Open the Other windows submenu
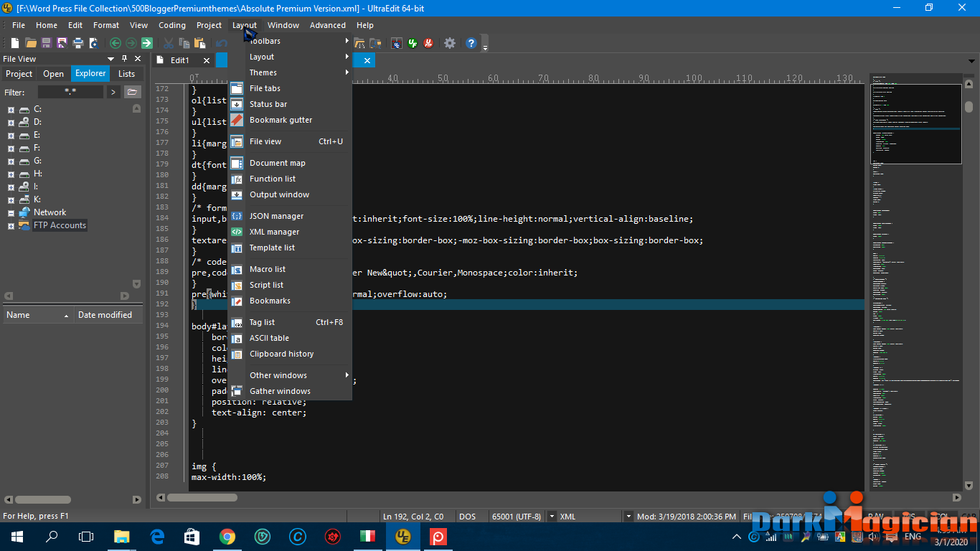 [x=290, y=375]
